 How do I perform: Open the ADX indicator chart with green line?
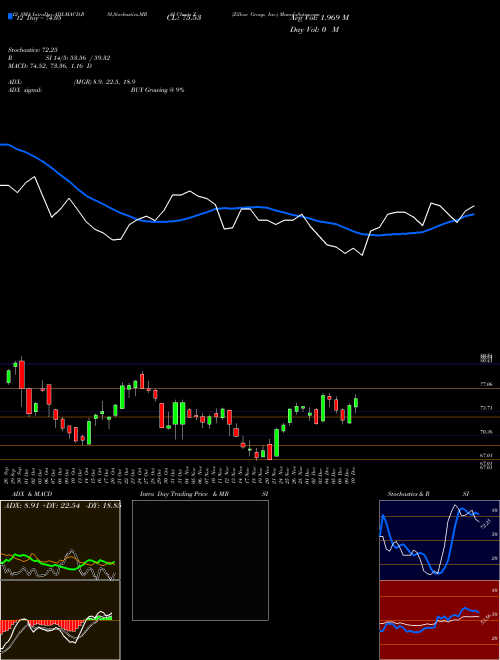(x=60, y=540)
